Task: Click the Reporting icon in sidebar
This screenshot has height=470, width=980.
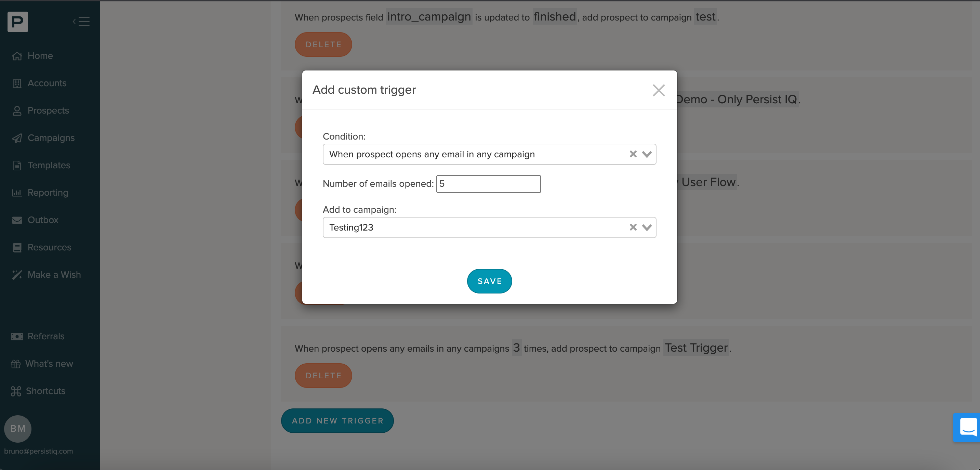Action: [x=17, y=193]
